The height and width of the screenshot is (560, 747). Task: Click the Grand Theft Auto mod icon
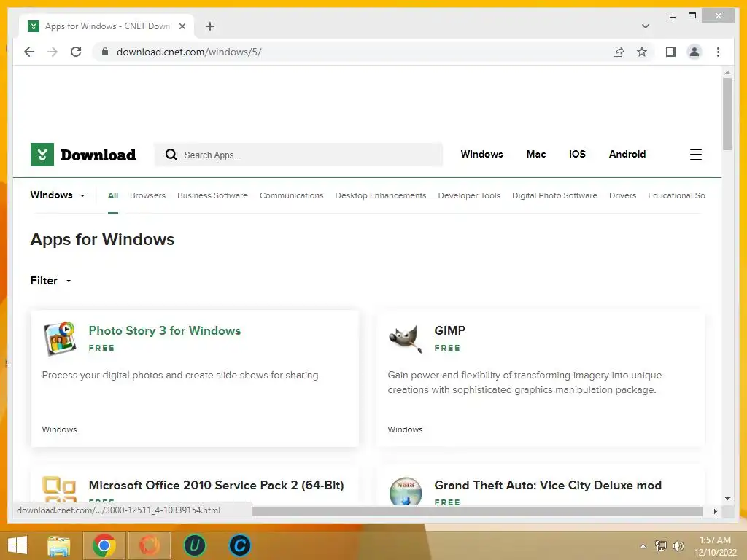coord(406,491)
